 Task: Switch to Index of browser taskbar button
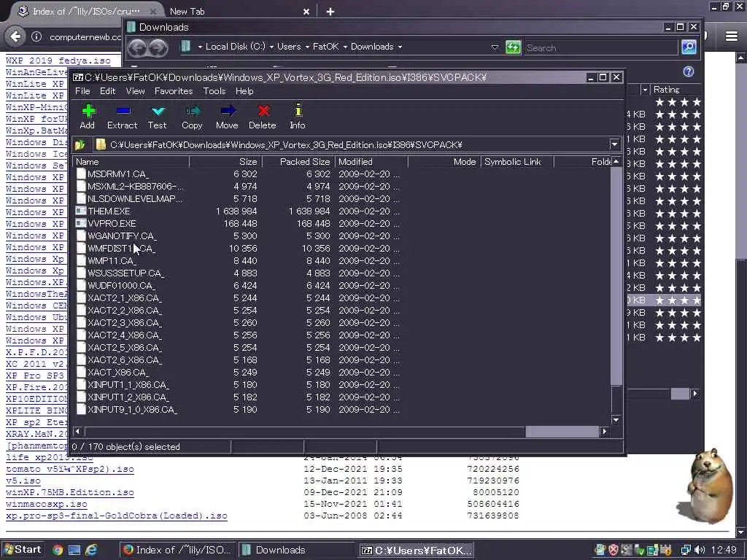pos(177,550)
